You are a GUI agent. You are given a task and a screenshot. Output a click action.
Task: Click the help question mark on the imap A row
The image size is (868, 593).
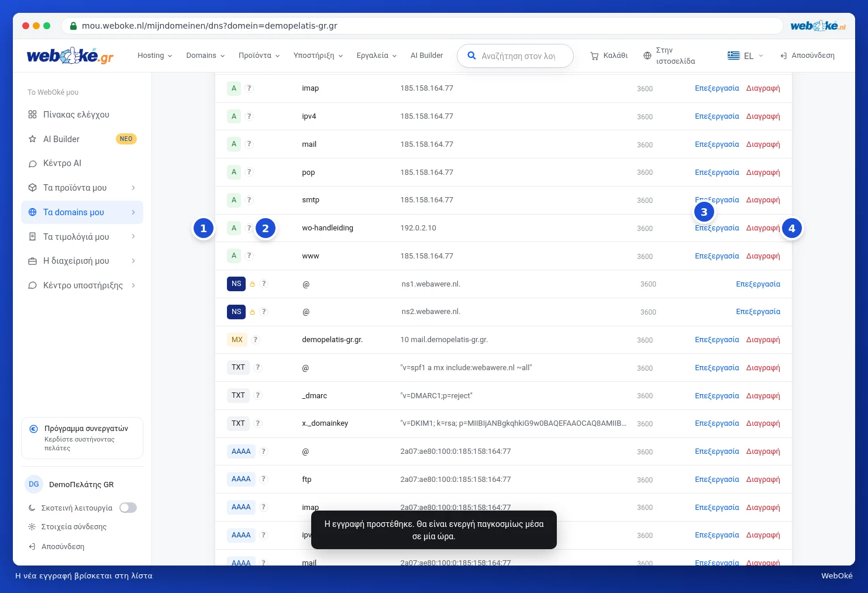click(249, 88)
